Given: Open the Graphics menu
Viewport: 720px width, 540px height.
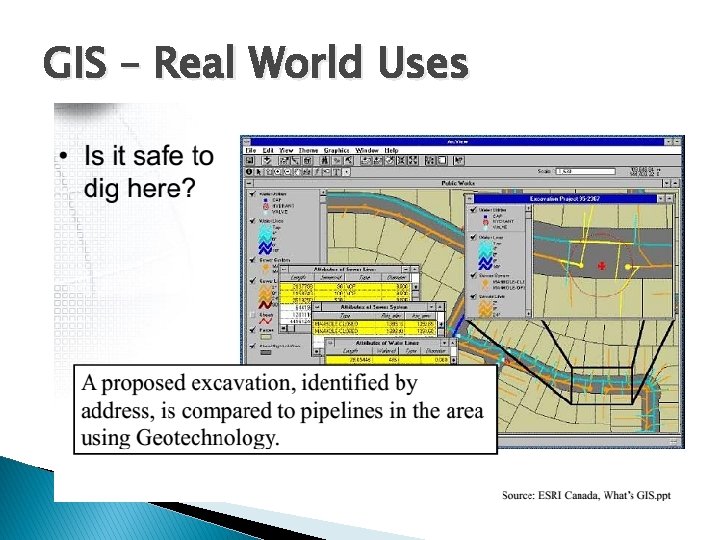Looking at the screenshot, I should click(337, 150).
